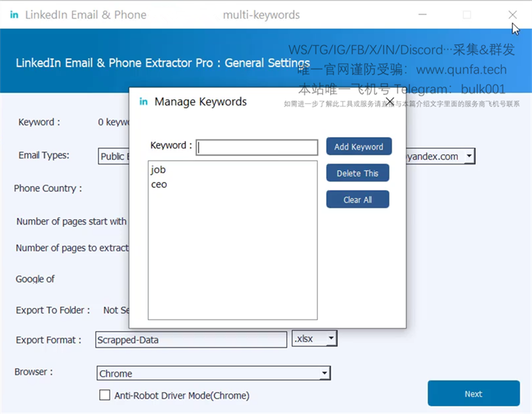Enable Anti-Robot Driver Mode(Chrome) checkbox
Image resolution: width=532 pixels, height=414 pixels.
point(105,395)
